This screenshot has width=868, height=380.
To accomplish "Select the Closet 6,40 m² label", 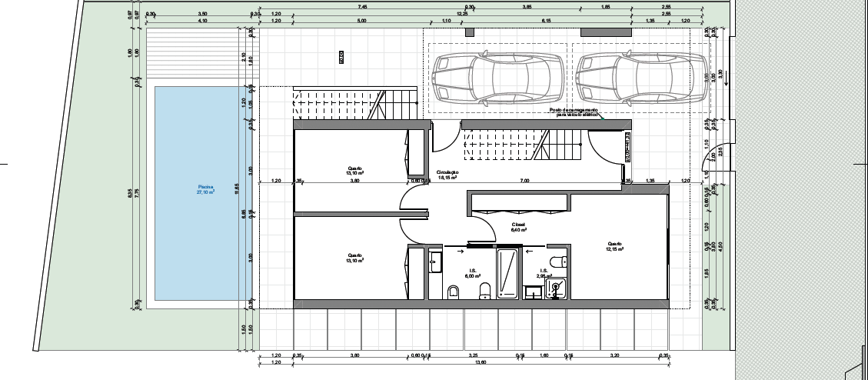I will coord(520,228).
